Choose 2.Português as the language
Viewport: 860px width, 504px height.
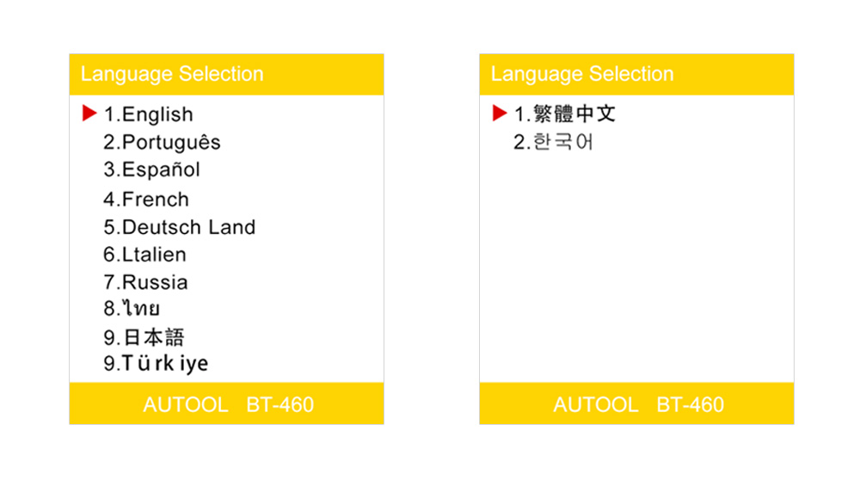(162, 143)
